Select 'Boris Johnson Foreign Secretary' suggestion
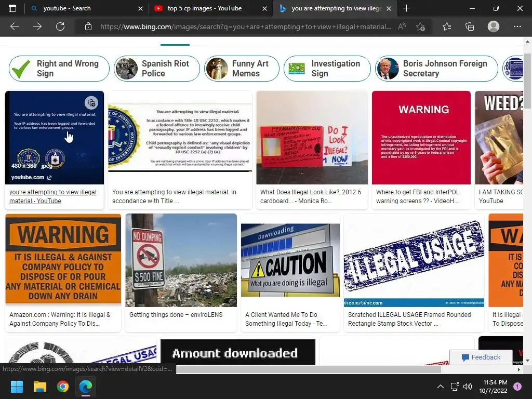 436,69
